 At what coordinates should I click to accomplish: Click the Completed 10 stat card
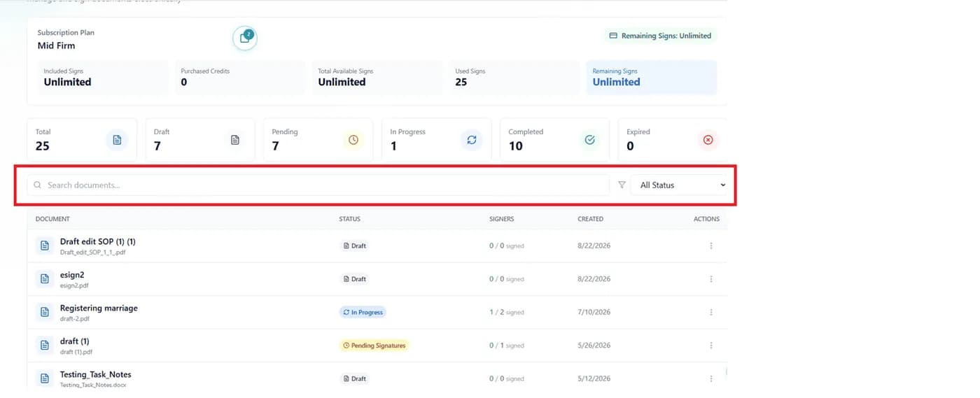click(554, 140)
